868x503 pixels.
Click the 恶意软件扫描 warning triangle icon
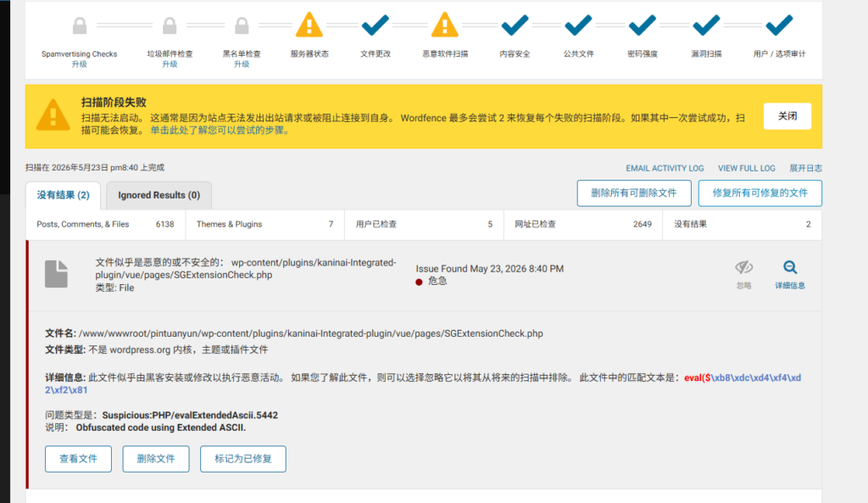pos(445,25)
